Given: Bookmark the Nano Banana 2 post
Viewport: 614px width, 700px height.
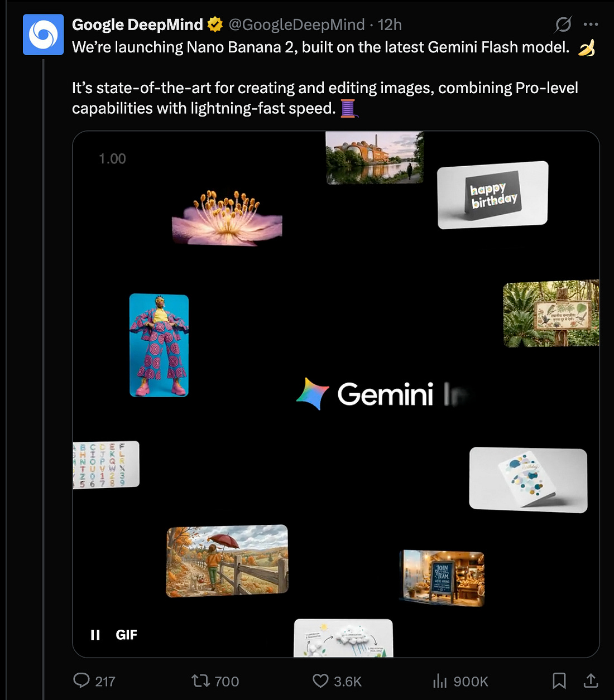Looking at the screenshot, I should (559, 680).
